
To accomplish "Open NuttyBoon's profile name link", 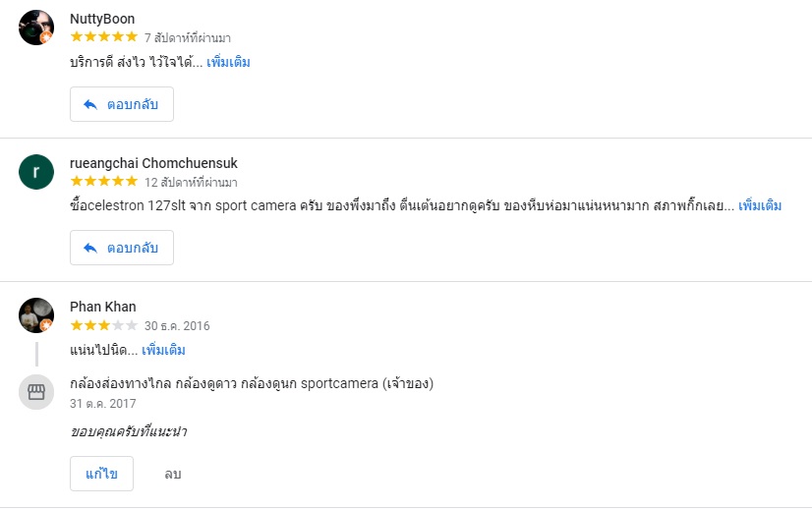I will (x=102, y=19).
